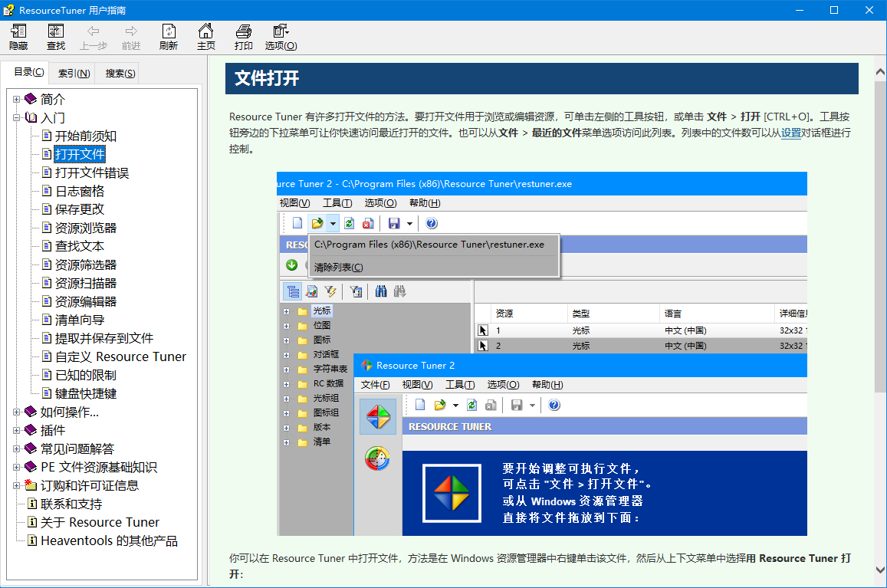The width and height of the screenshot is (887, 588).
Task: Switch to the 搜索 tab
Action: [x=120, y=74]
